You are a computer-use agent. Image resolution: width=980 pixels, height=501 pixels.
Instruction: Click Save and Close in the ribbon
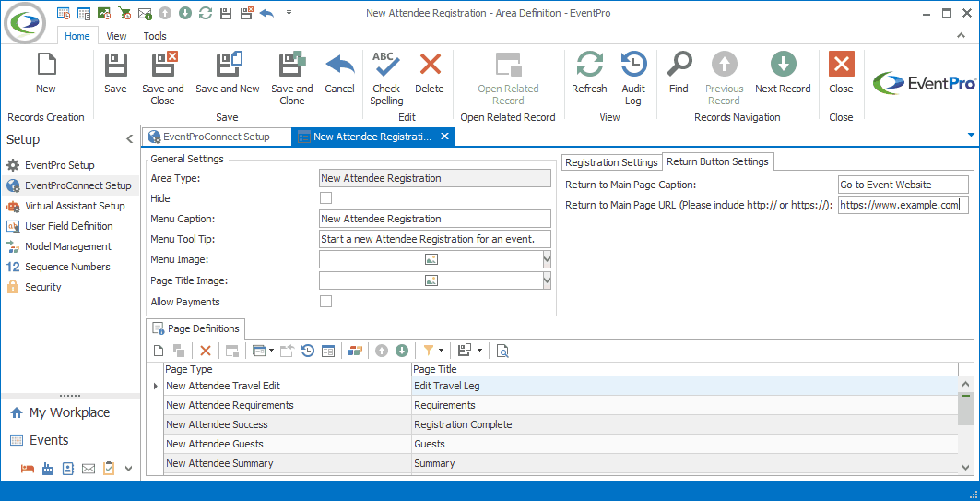(x=163, y=78)
